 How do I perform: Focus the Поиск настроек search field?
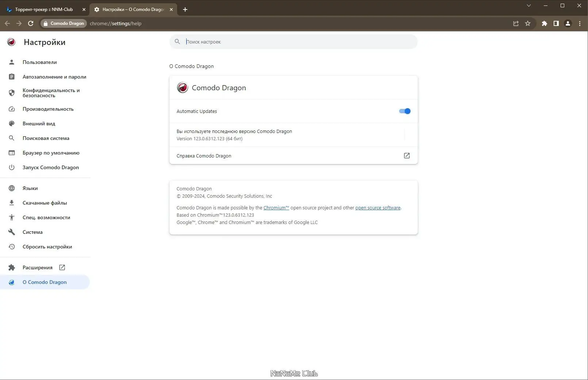coord(293,42)
